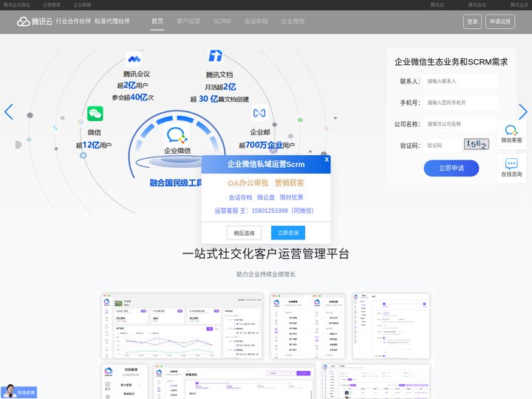Click 营销获客 text in popup

(290, 183)
